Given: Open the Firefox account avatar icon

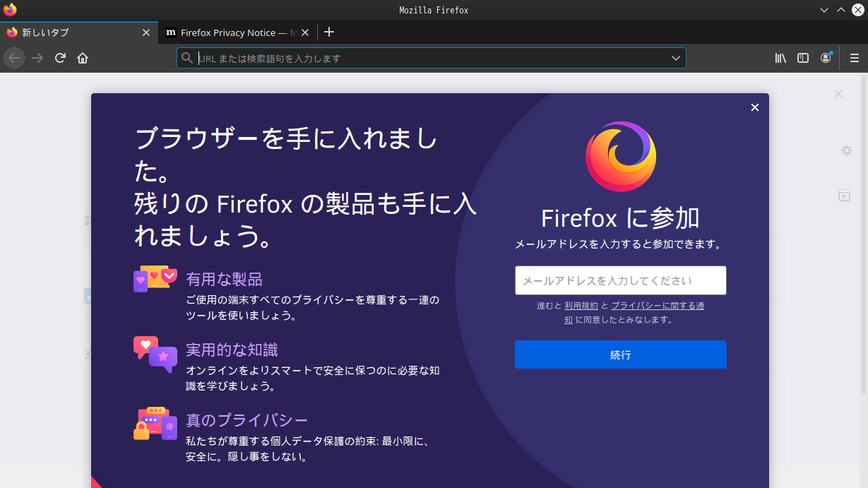Looking at the screenshot, I should pyautogui.click(x=826, y=58).
